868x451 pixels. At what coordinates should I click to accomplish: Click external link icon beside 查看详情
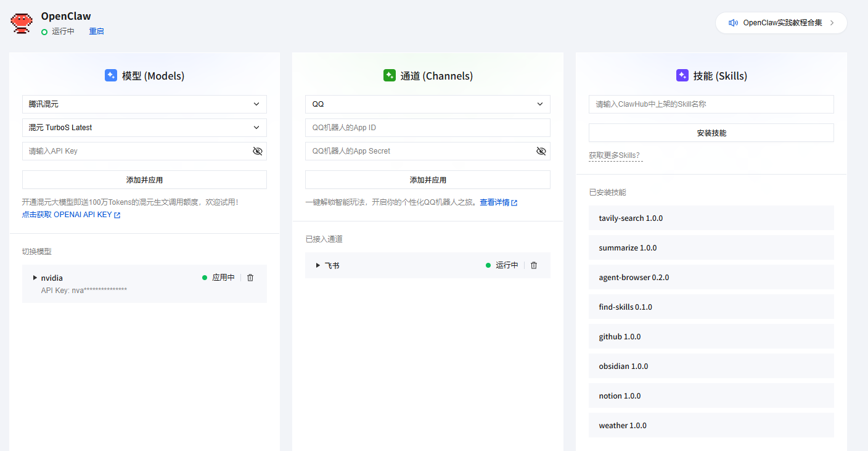tap(514, 203)
